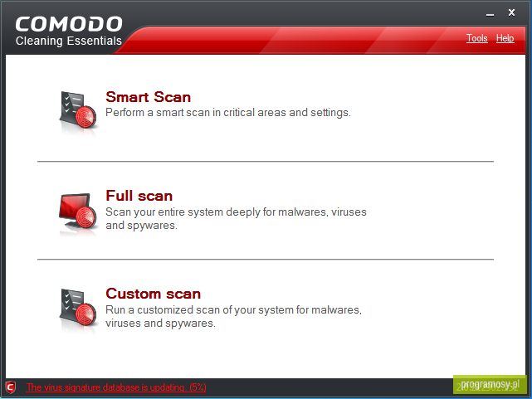Click 'Perform a smart scan in critical areas' text
This screenshot has height=399, width=532.
point(228,113)
